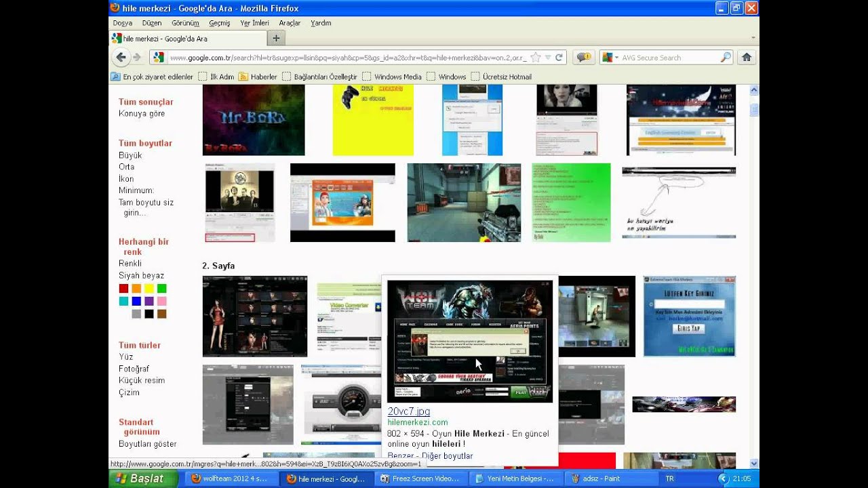The height and width of the screenshot is (488, 868).
Task: Filter by Küçük resim type
Action: pos(142,380)
